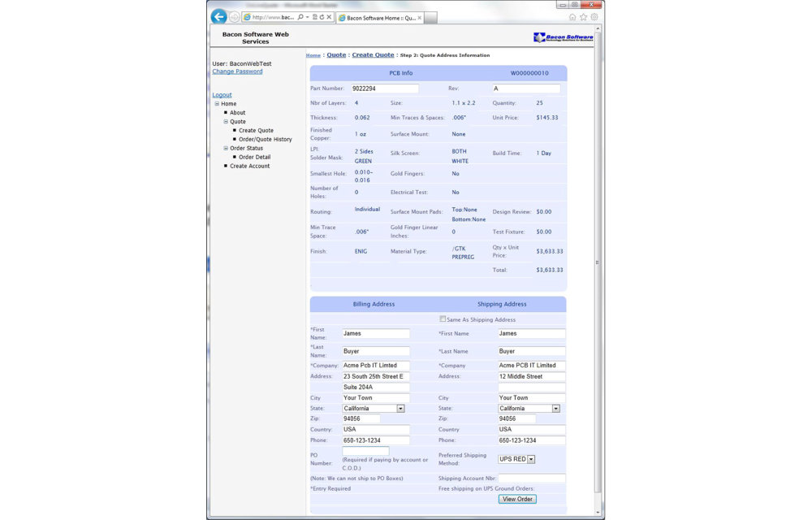Collapse the Quote tree node
This screenshot has width=812, height=520.
pos(226,122)
